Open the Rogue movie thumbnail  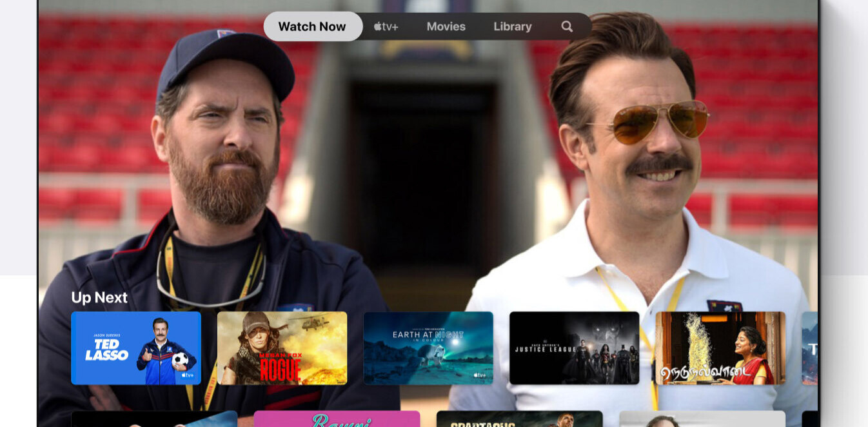[x=282, y=348]
